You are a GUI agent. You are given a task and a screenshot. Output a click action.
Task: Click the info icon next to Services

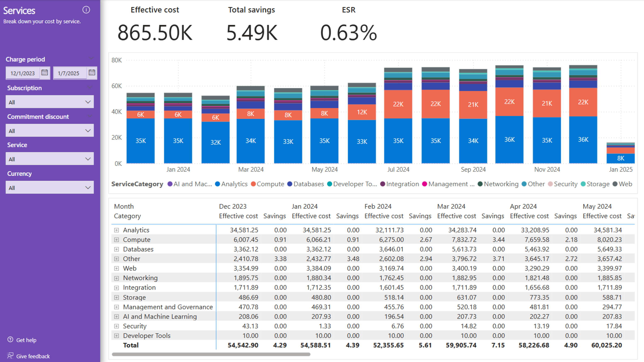(x=86, y=10)
